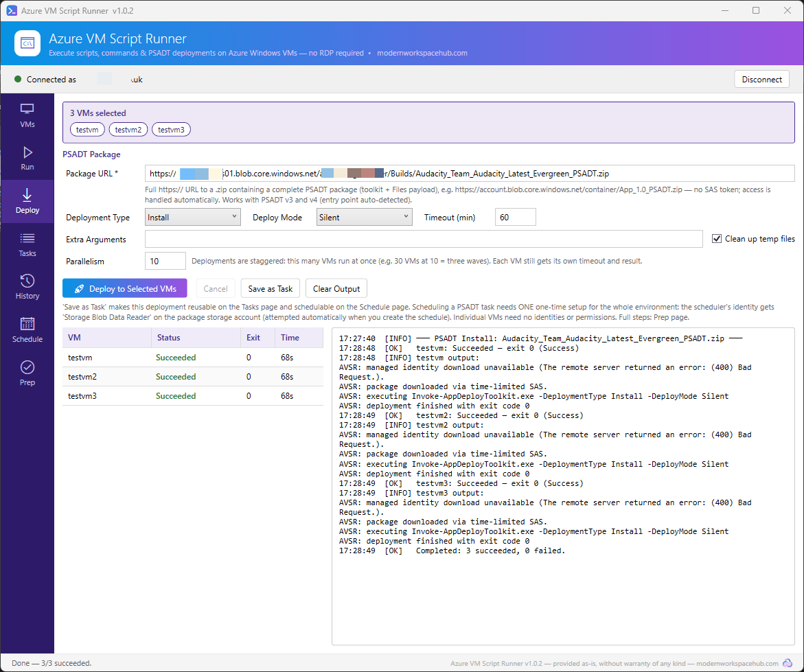
Task: Sort by the Time column header
Action: [299, 337]
